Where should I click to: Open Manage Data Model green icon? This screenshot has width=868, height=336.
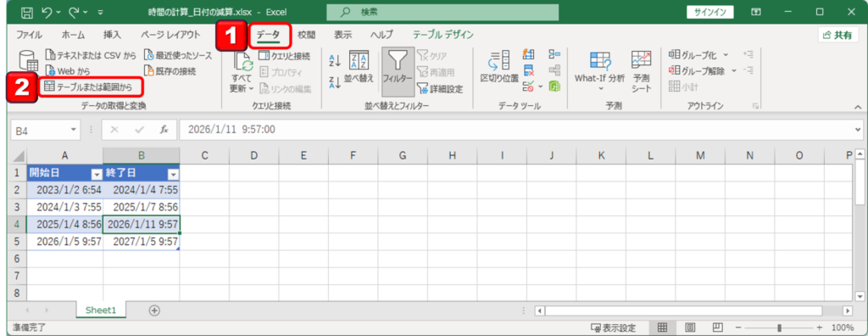click(x=554, y=86)
